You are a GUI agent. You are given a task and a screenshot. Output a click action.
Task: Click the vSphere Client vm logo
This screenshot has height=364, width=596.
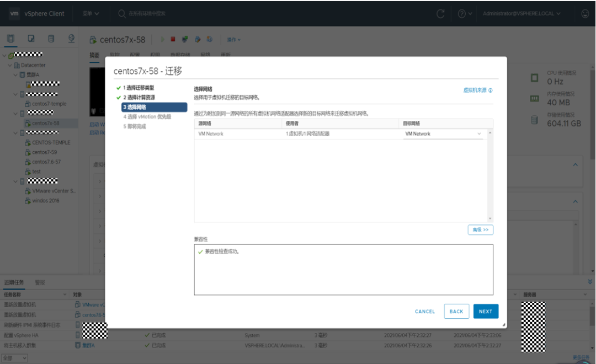(x=14, y=13)
